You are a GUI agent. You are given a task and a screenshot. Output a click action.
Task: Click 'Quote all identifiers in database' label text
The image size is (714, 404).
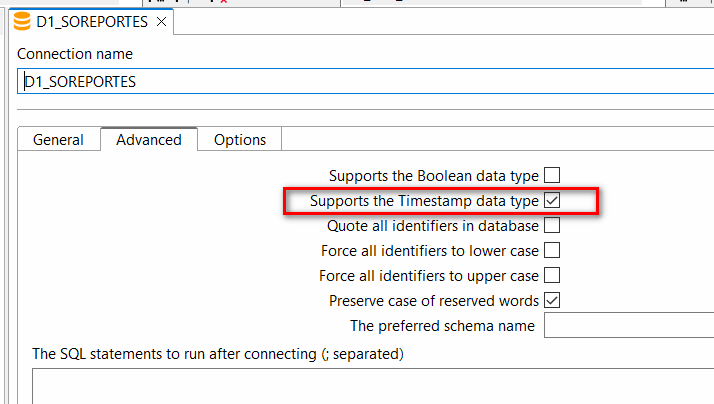tap(433, 226)
